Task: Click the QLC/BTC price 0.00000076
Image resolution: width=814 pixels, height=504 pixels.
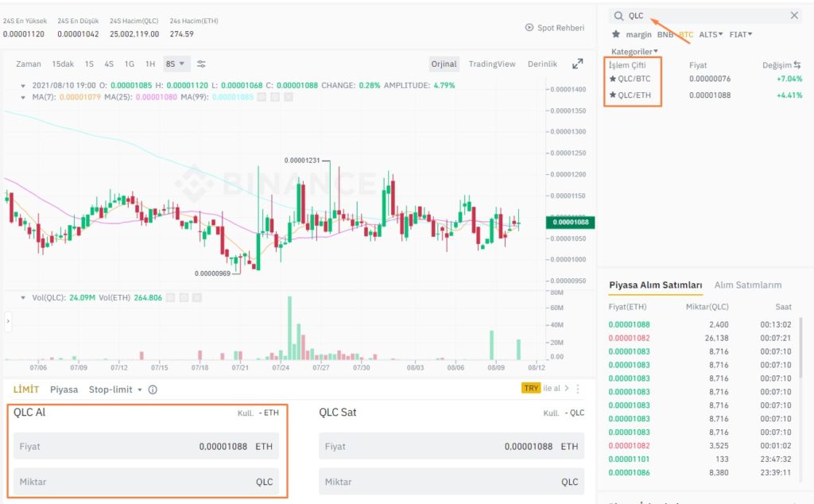Action: (710, 79)
